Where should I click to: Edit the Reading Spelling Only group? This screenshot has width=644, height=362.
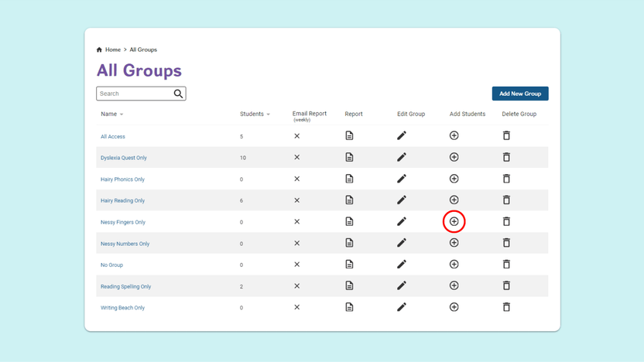point(402,285)
